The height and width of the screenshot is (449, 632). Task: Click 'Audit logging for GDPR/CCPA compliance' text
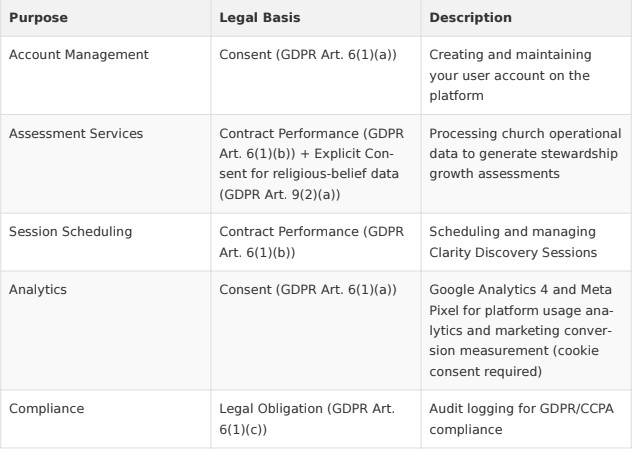click(x=522, y=419)
